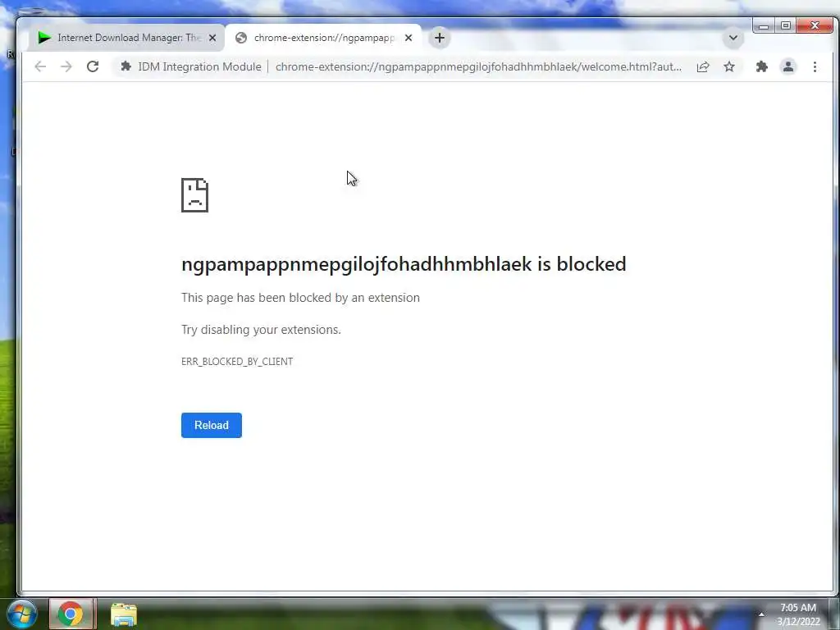
Task: Bookmark this page with the star icon
Action: (x=729, y=66)
